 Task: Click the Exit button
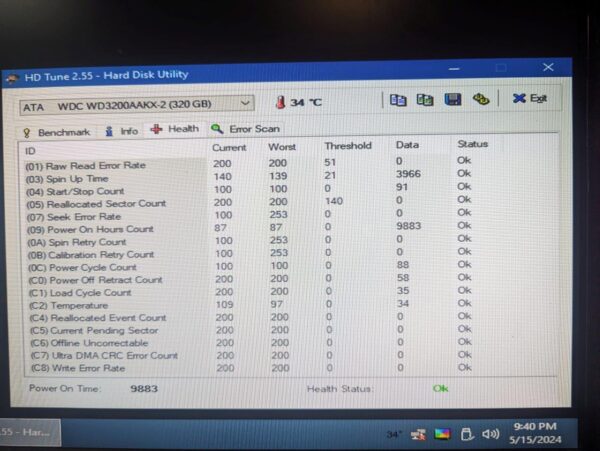click(530, 98)
